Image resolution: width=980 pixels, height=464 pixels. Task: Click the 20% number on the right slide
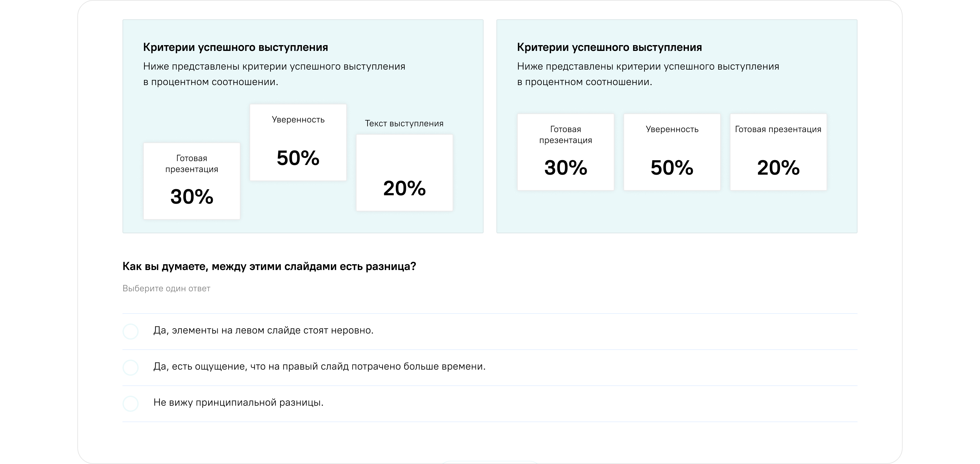tap(779, 168)
